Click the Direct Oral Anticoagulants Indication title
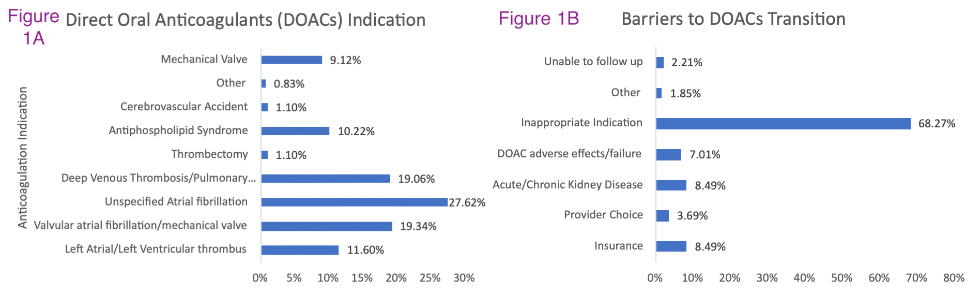 246,20
